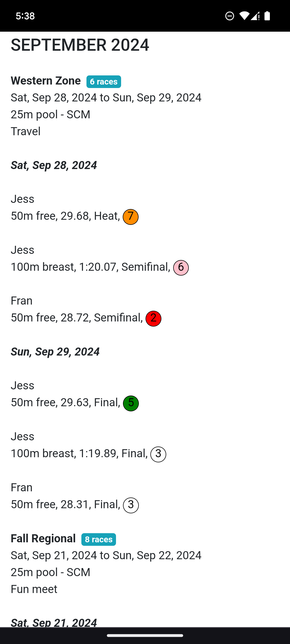Open the Western Zone meet title
This screenshot has width=290, height=644.
pyautogui.click(x=46, y=81)
